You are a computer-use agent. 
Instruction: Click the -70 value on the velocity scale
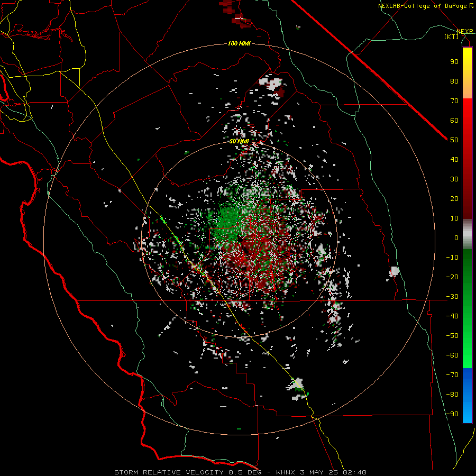point(452,374)
